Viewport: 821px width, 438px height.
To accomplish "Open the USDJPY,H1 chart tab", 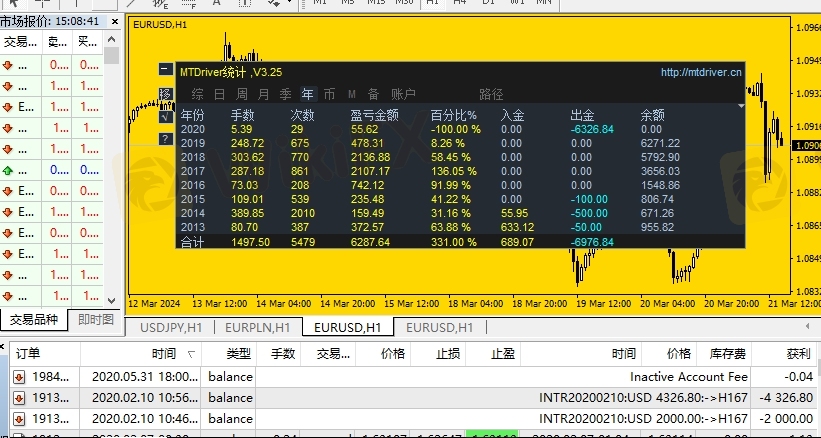I will click(x=171, y=328).
